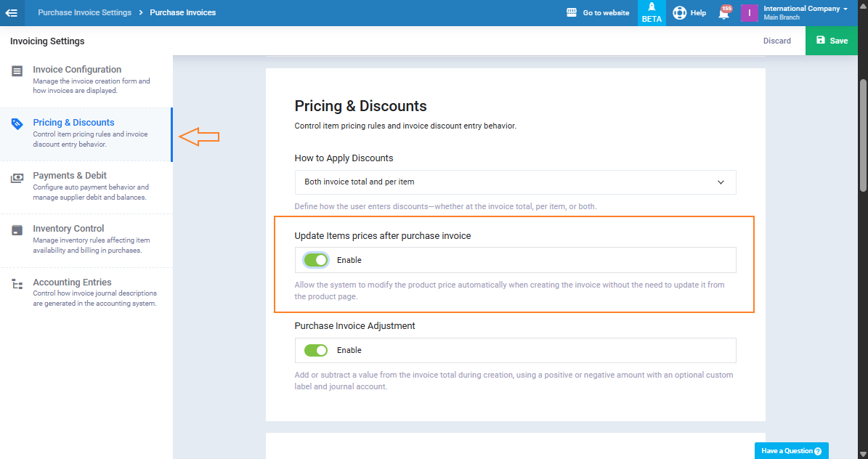Click the back arrow menu icon
868x459 pixels.
[x=12, y=12]
